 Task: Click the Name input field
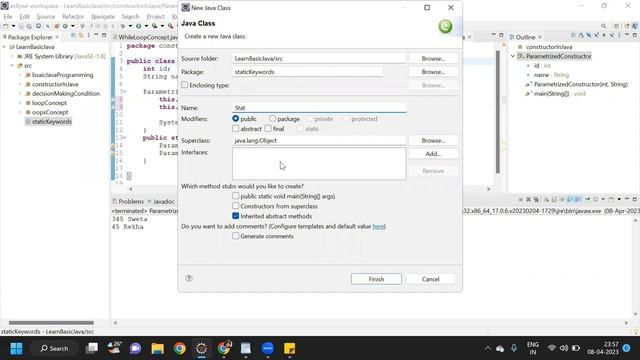(x=319, y=108)
